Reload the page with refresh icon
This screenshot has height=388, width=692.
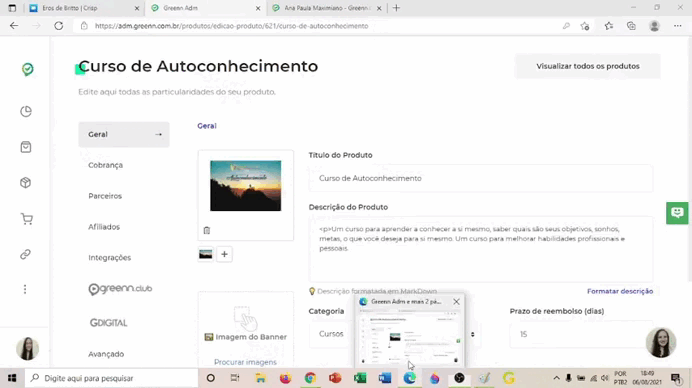coord(59,26)
